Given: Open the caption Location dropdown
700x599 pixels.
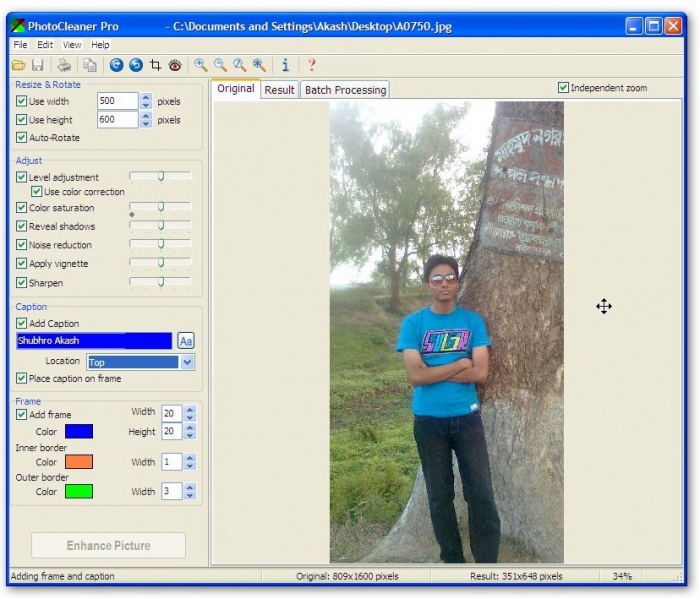Looking at the screenshot, I should 188,362.
